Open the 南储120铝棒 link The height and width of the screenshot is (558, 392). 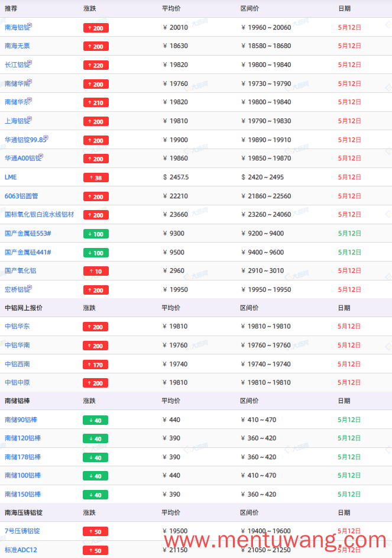(22, 438)
